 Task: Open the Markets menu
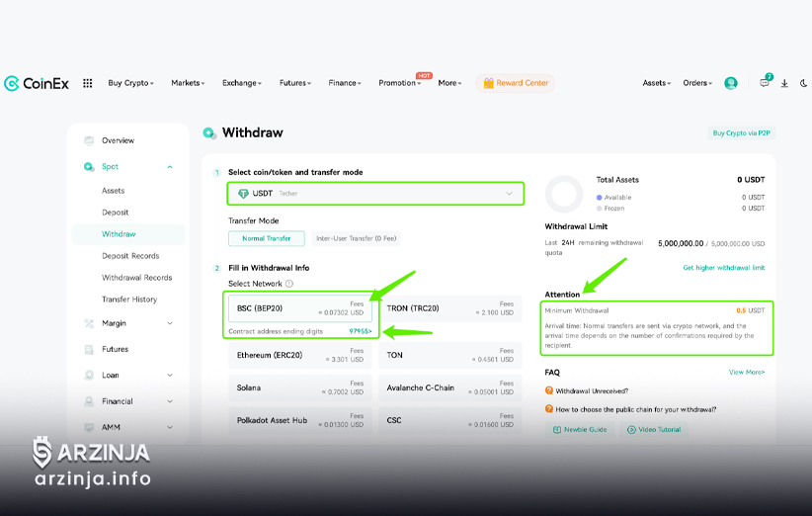(x=188, y=83)
